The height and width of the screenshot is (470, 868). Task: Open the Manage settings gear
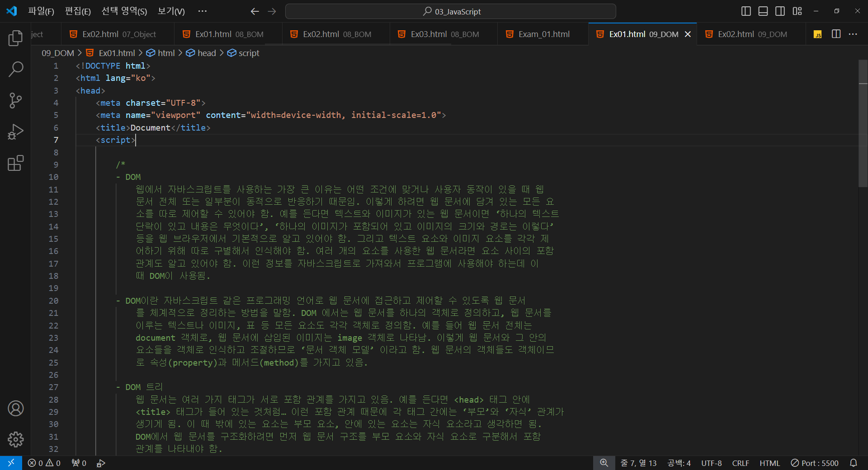click(15, 439)
